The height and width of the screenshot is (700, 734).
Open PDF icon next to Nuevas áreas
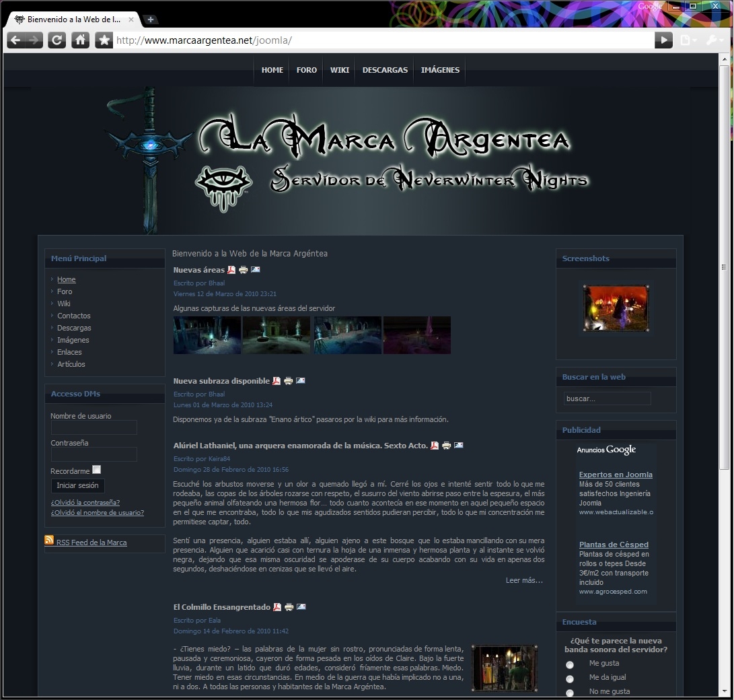click(x=231, y=270)
